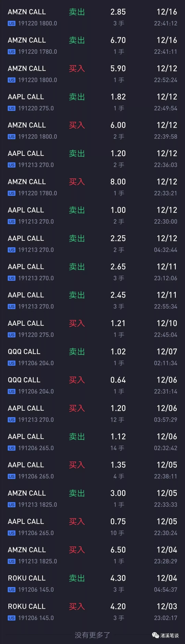
Task: Click US badge on AMZN 191220 1780.0 sell row
Action: click(x=11, y=52)
